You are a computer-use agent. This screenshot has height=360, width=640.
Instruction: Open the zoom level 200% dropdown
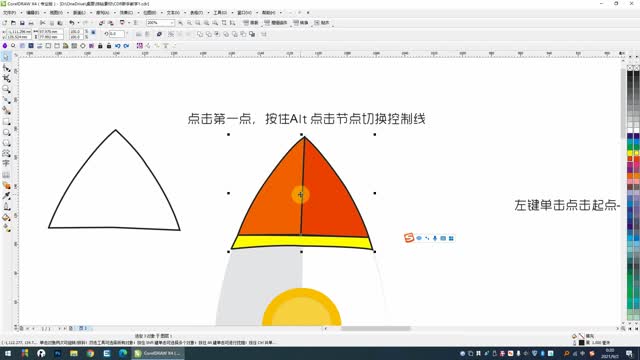click(172, 23)
